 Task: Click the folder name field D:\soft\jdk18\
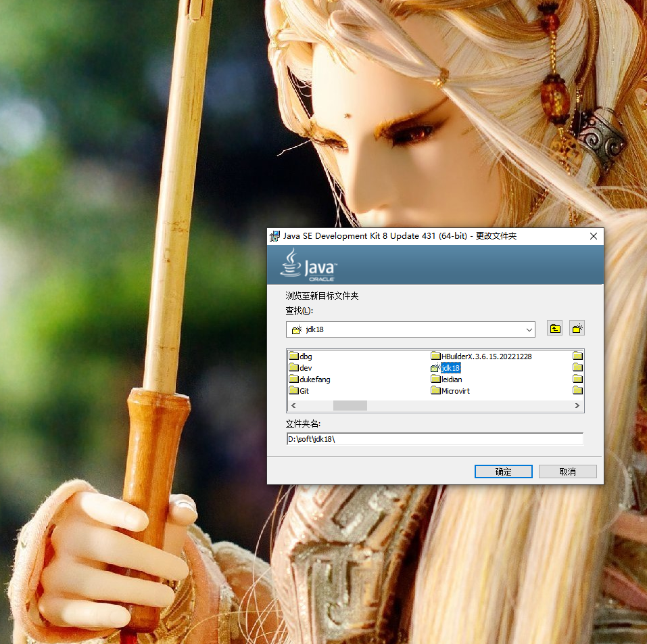tap(435, 439)
